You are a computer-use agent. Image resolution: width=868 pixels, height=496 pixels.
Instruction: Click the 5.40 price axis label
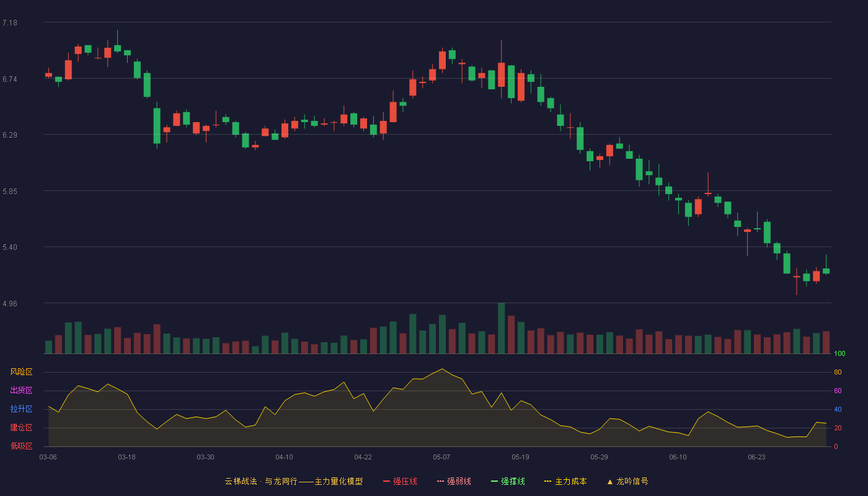point(10,247)
